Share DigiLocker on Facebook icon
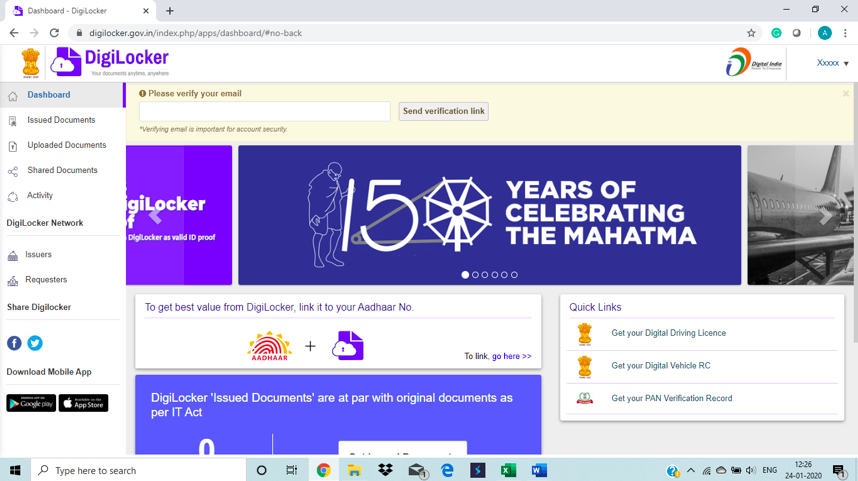Image resolution: width=858 pixels, height=481 pixels. (x=14, y=343)
